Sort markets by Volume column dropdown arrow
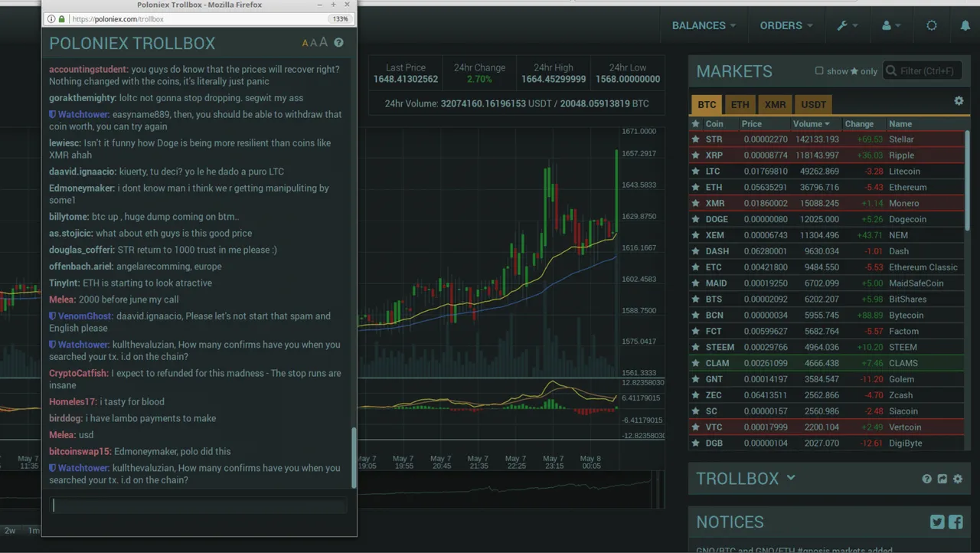 (827, 124)
